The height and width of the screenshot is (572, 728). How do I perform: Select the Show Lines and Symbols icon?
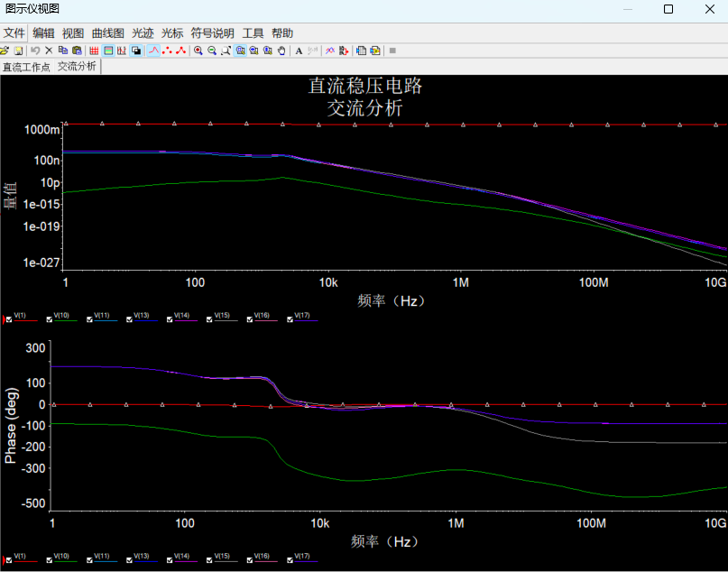181,51
